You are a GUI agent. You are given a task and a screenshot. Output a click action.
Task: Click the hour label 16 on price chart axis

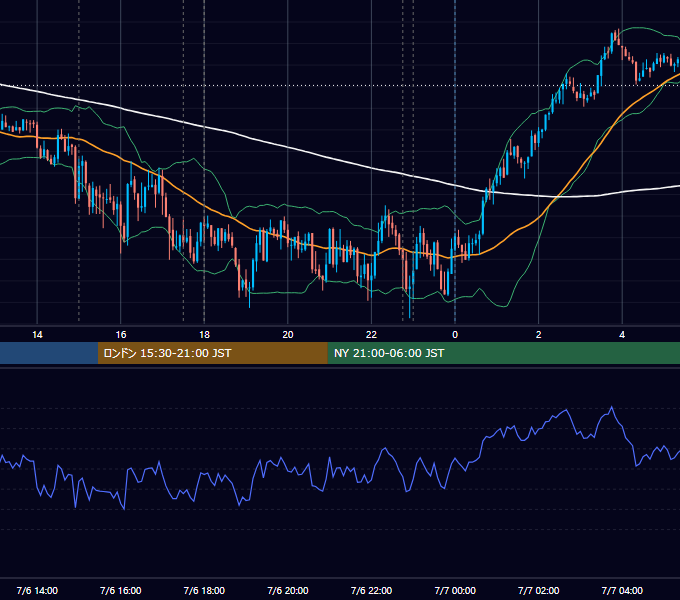(121, 335)
